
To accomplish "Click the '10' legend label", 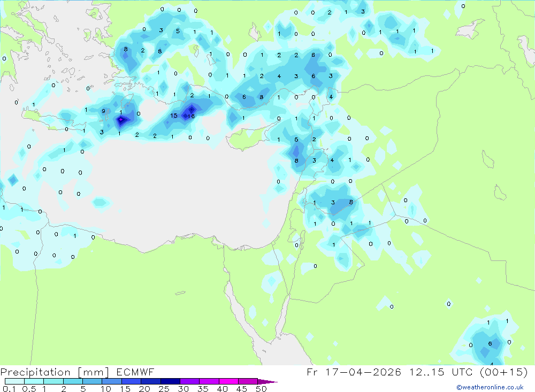I will point(106,389).
